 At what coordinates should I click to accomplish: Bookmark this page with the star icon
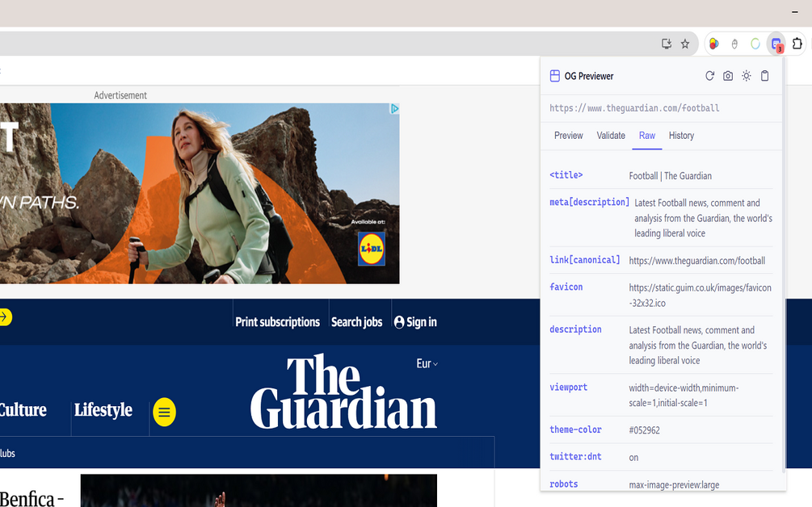685,44
